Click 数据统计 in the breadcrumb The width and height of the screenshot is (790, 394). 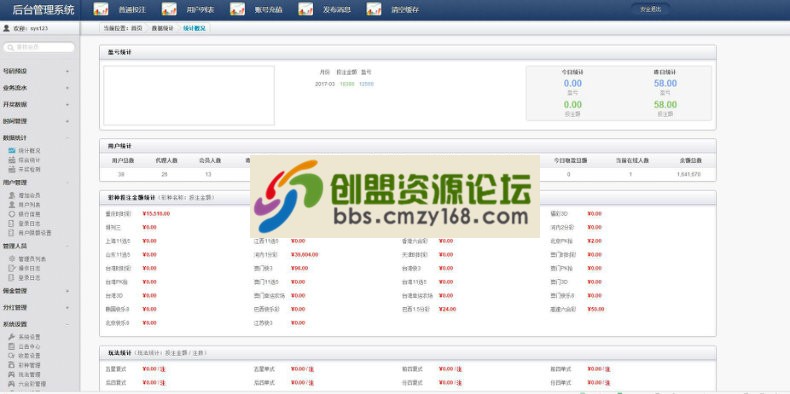tap(161, 28)
